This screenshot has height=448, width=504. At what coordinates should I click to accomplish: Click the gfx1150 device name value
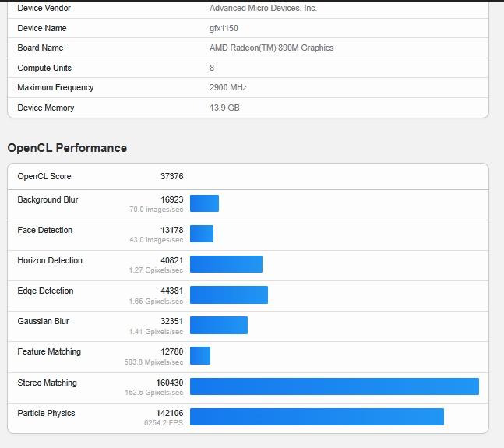click(x=225, y=28)
